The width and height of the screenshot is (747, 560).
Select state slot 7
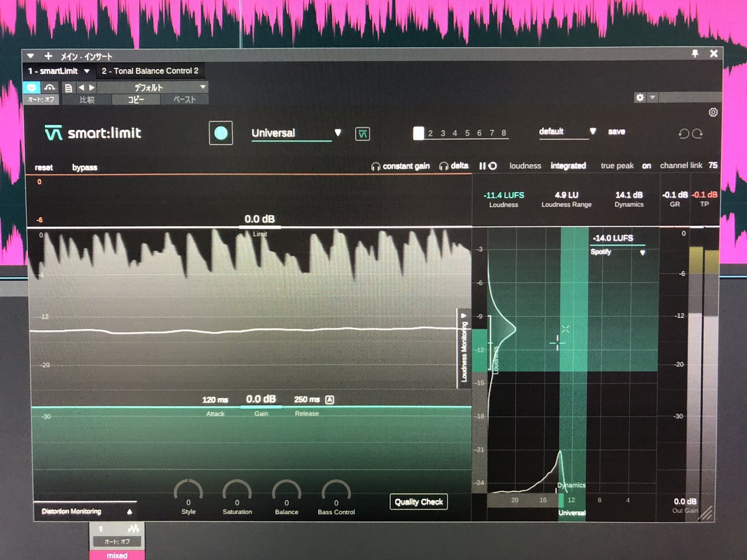(x=492, y=133)
